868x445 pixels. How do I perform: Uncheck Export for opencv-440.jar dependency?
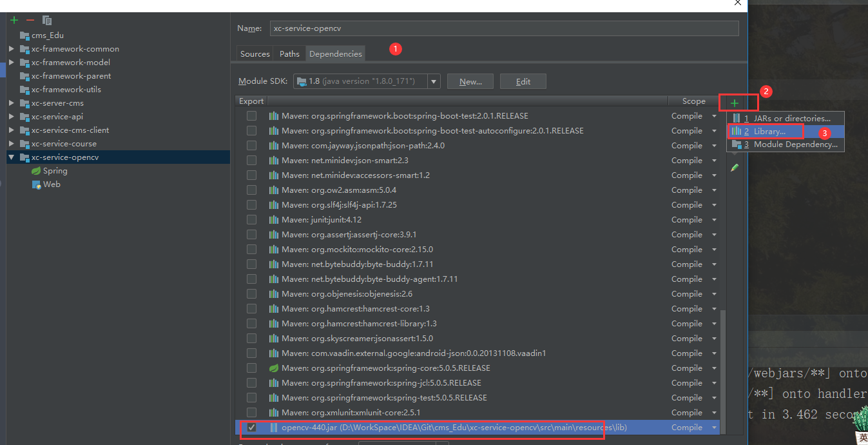(251, 427)
